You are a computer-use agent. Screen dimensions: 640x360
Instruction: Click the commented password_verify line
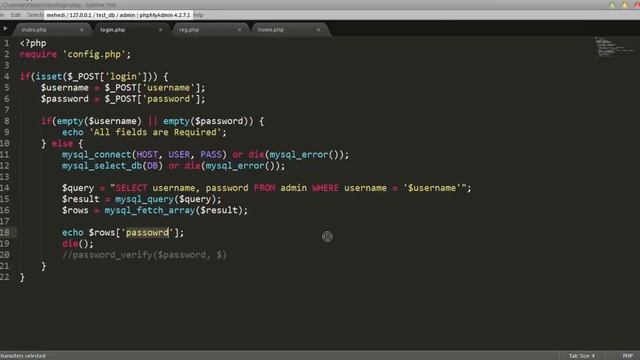pyautogui.click(x=144, y=255)
